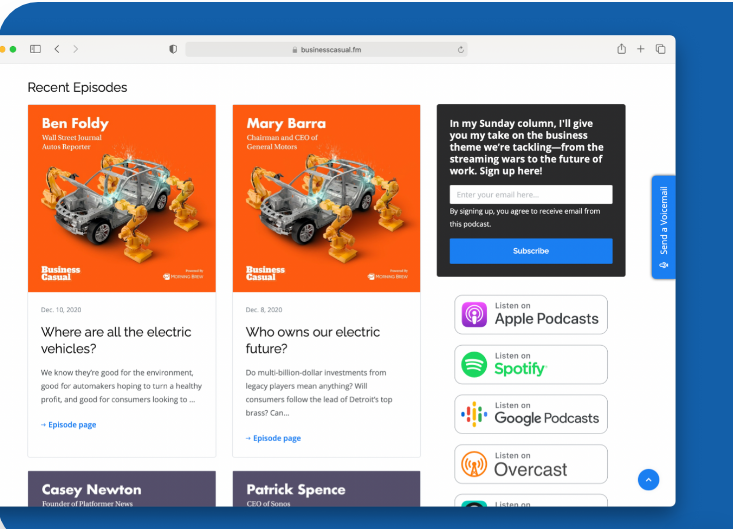Go forward with the right arrow

tap(76, 49)
